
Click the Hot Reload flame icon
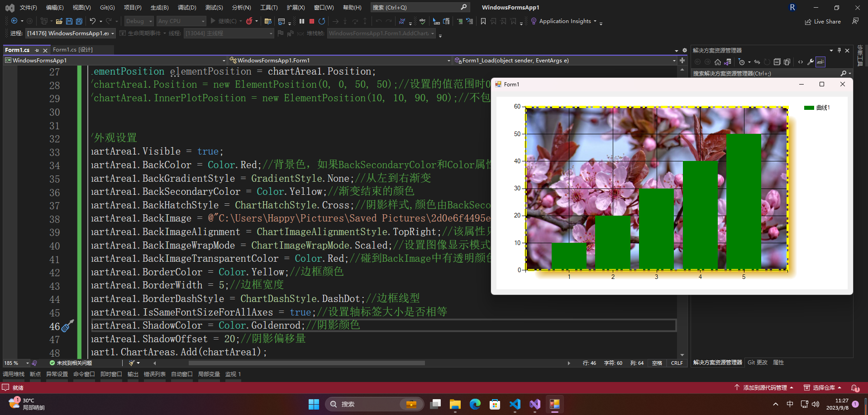[249, 21]
